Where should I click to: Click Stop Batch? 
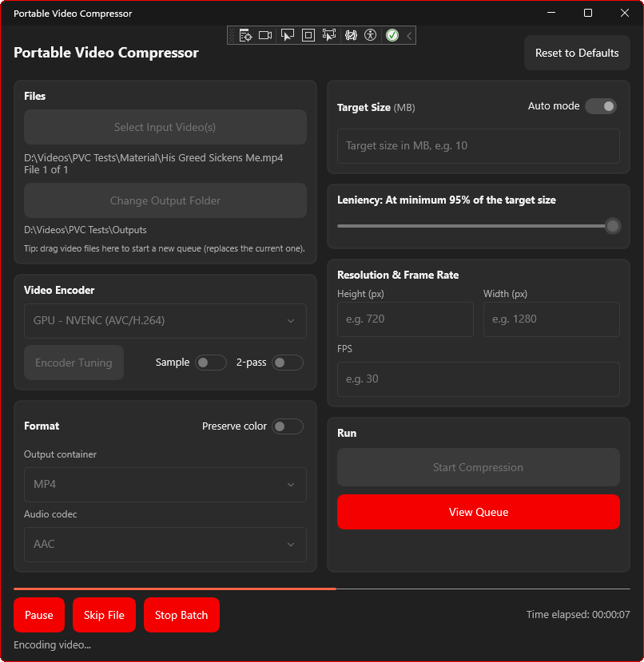click(x=181, y=615)
